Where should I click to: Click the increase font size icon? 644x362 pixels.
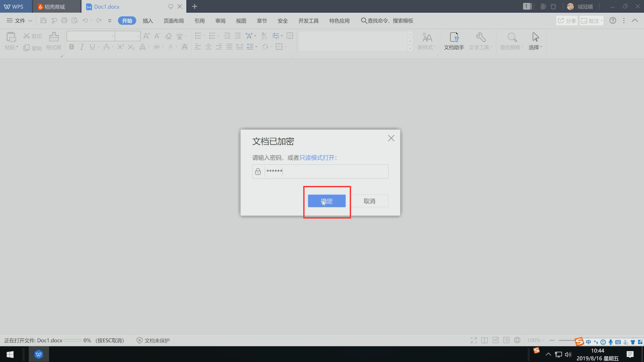[147, 36]
